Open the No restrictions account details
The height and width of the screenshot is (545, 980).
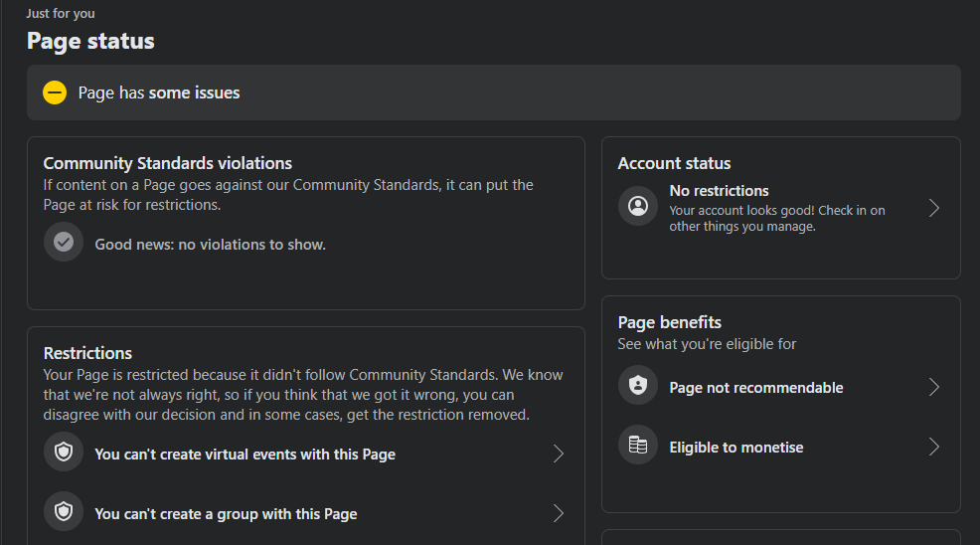pyautogui.click(x=719, y=191)
